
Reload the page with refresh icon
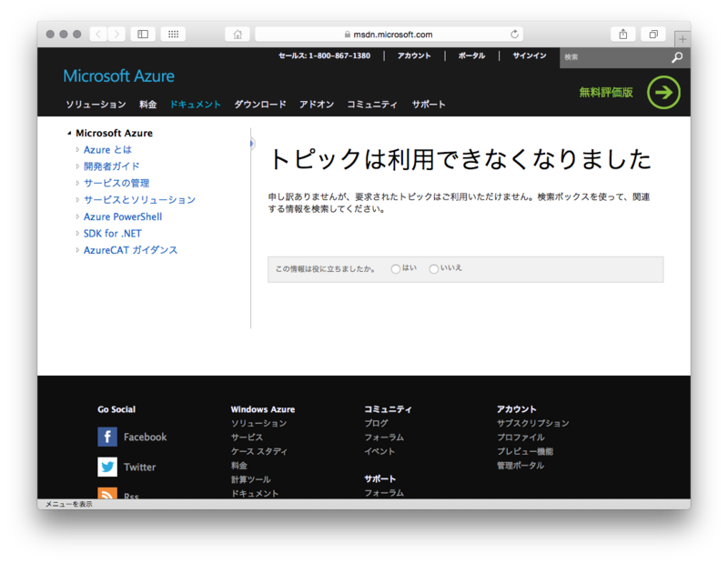point(514,34)
